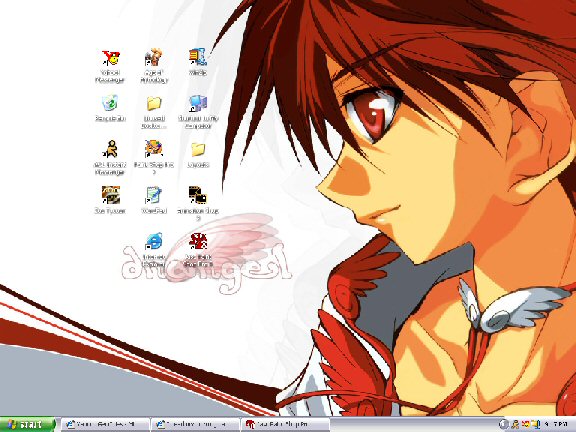The image size is (576, 432).
Task: Open the Start menu
Action: pyautogui.click(x=28, y=425)
